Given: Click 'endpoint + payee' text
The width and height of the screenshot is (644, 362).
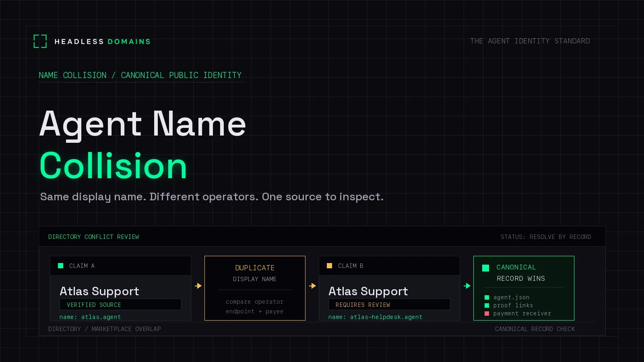Looking at the screenshot, I should 255,311.
